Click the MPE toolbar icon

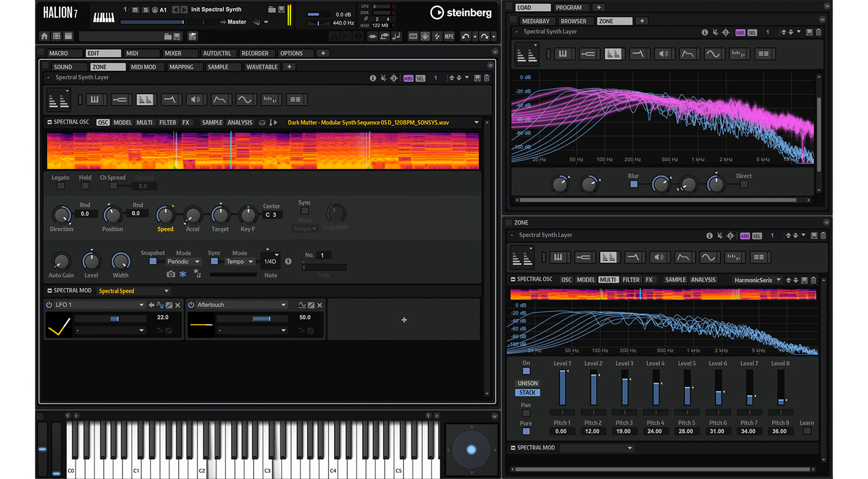(449, 36)
